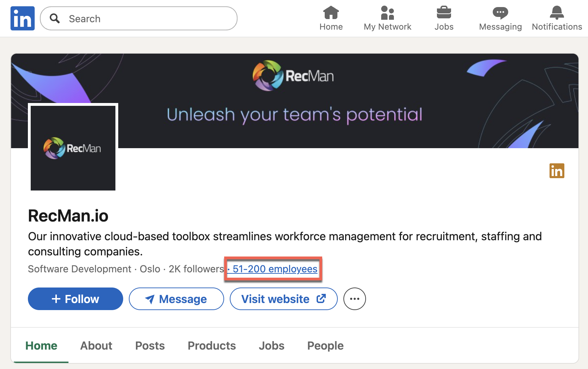Open the Home nav icon
This screenshot has width=588, height=369.
331,13
